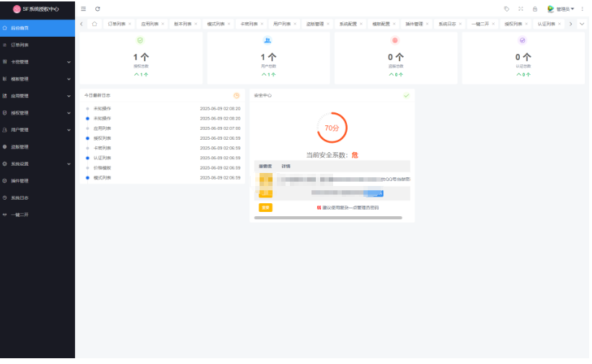
Task: Close the 卡密列表 tab
Action: 262,24
